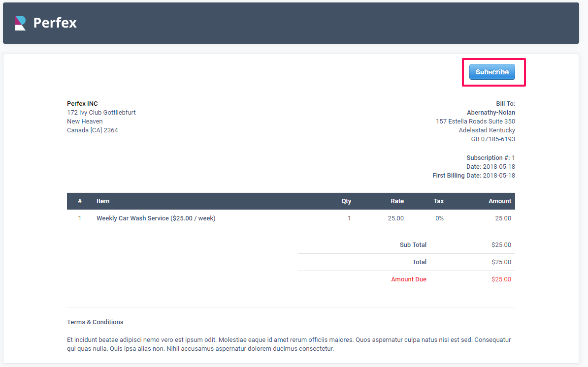588x367 pixels.
Task: Select customer name Abernathy-Nolan
Action: (x=491, y=112)
